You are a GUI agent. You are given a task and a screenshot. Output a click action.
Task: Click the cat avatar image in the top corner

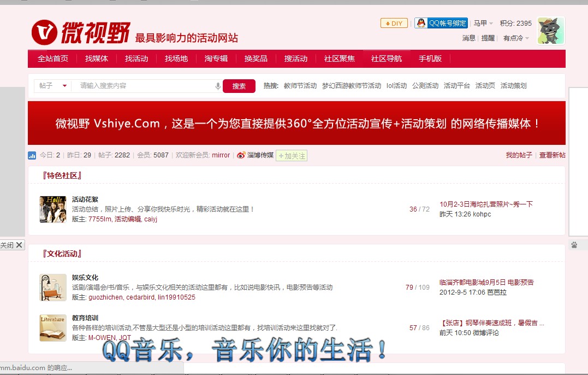550,31
